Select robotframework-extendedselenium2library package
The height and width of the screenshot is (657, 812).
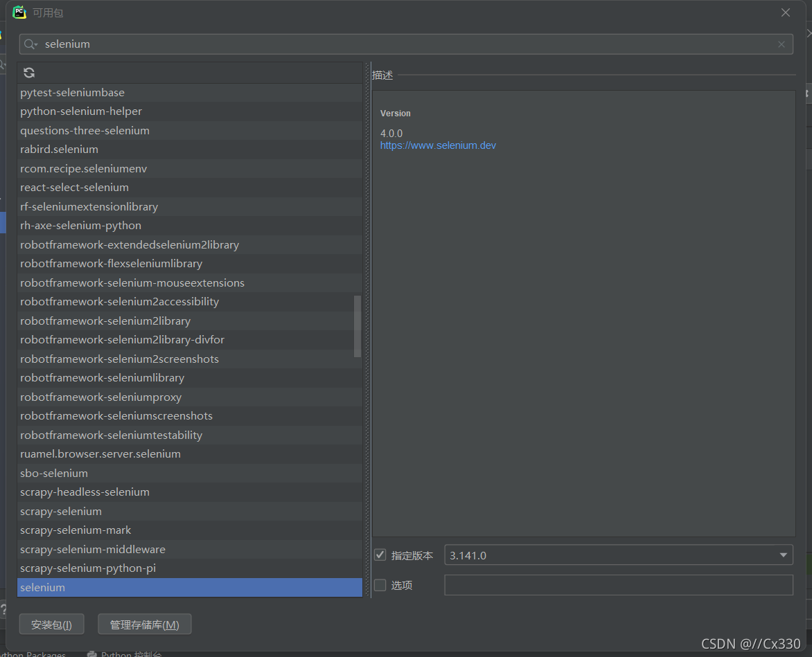tap(190, 244)
